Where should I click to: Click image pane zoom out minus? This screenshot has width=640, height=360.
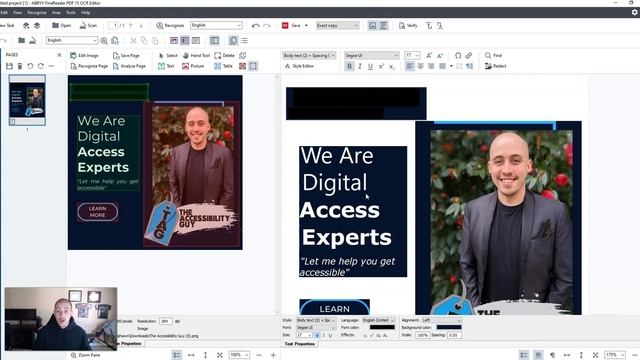[259, 355]
